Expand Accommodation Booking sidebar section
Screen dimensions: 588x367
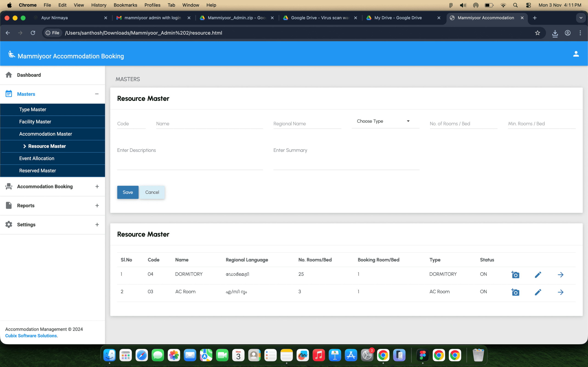click(97, 186)
